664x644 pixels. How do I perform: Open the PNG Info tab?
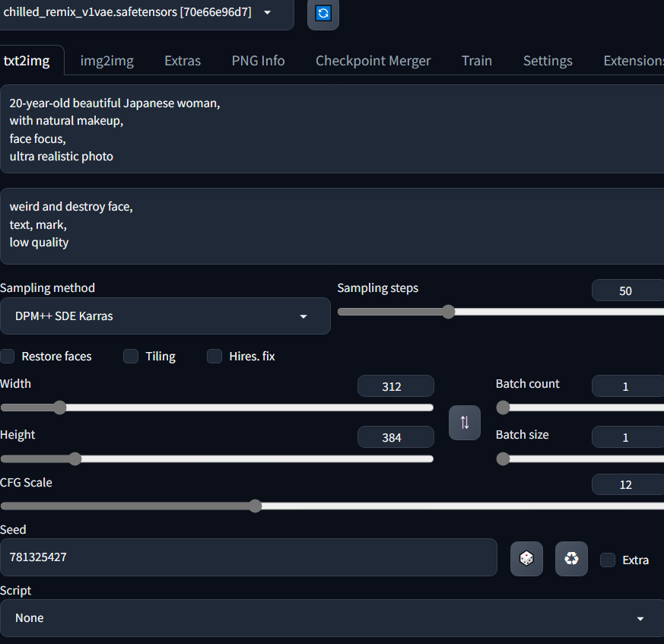pos(258,61)
